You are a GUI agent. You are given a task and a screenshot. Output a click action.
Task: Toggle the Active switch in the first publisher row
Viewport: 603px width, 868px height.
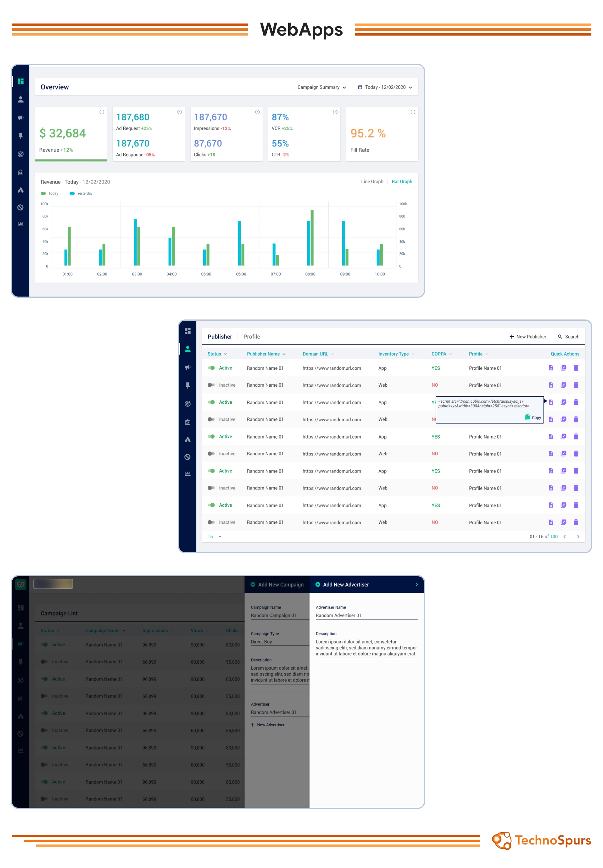pos(211,368)
